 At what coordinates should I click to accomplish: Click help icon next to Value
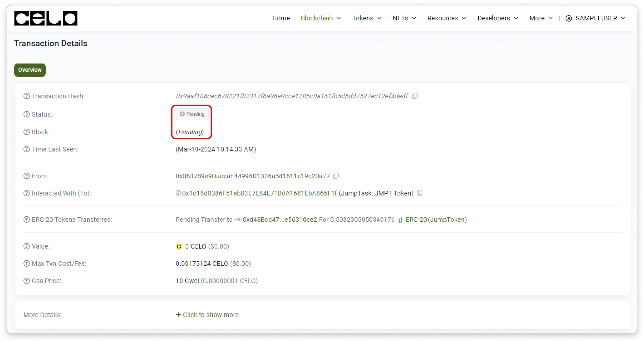tap(27, 246)
